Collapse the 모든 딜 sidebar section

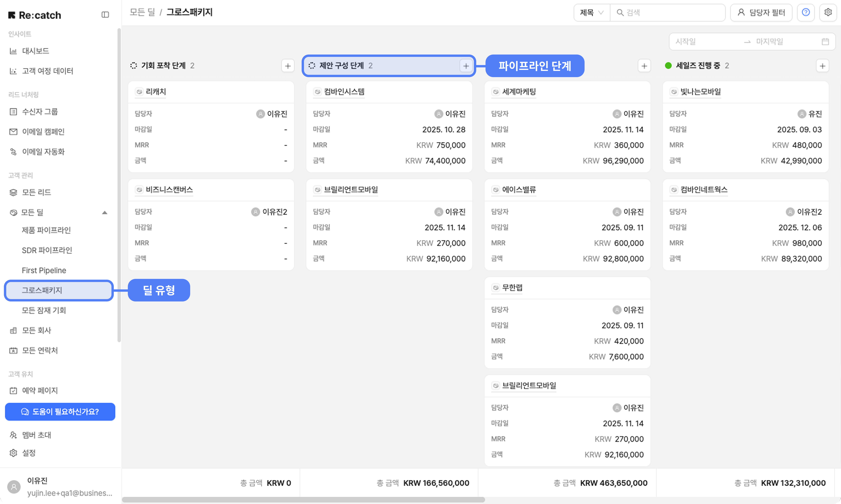click(105, 213)
